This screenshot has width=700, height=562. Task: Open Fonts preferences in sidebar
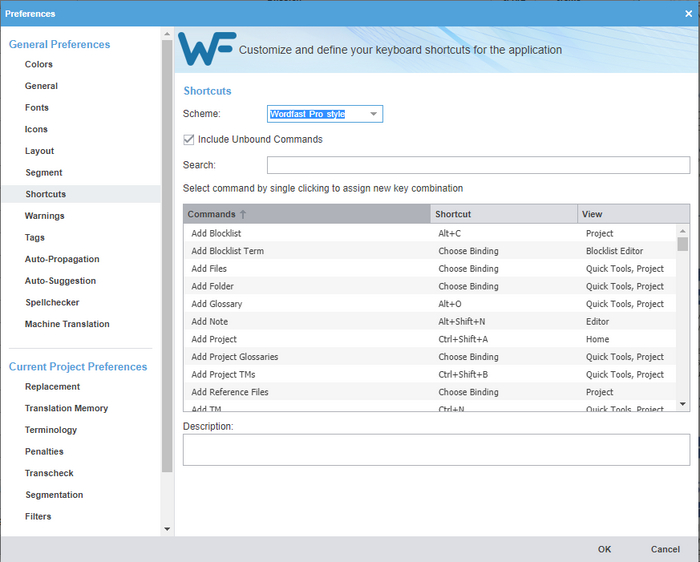37,108
